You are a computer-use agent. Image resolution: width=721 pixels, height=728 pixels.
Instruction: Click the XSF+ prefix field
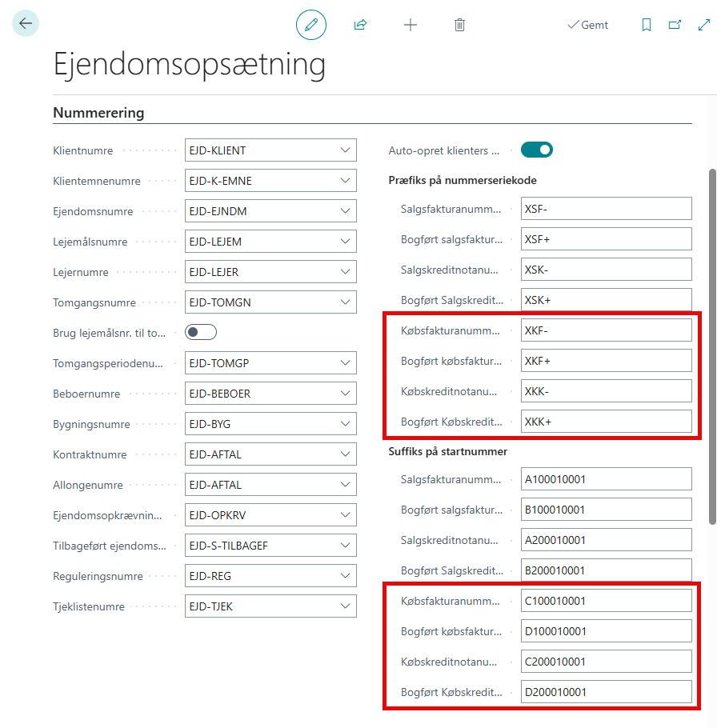pyautogui.click(x=607, y=239)
